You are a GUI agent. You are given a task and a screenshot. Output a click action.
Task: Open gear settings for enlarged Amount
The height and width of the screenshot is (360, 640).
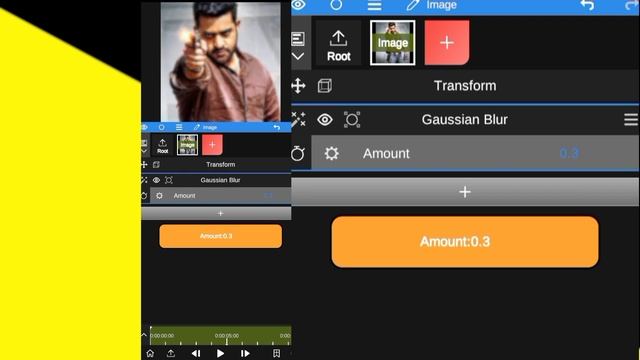(331, 153)
